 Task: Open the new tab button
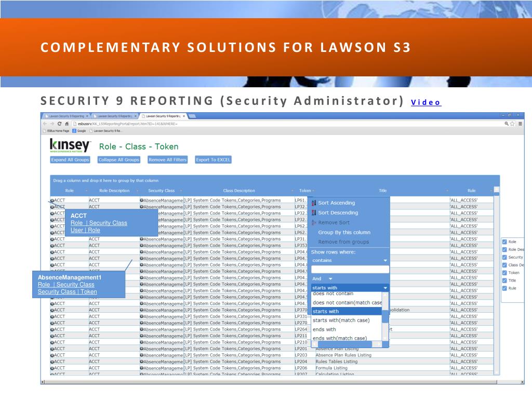tap(192, 116)
